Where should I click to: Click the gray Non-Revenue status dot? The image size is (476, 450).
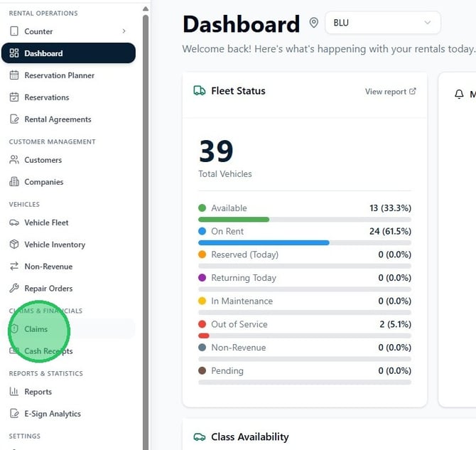[202, 348]
